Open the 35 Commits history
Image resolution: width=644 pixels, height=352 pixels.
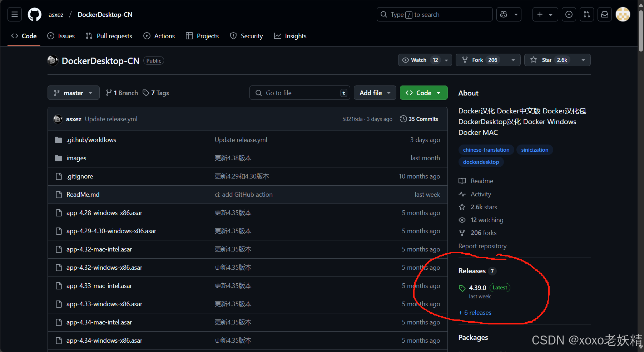pyautogui.click(x=419, y=119)
